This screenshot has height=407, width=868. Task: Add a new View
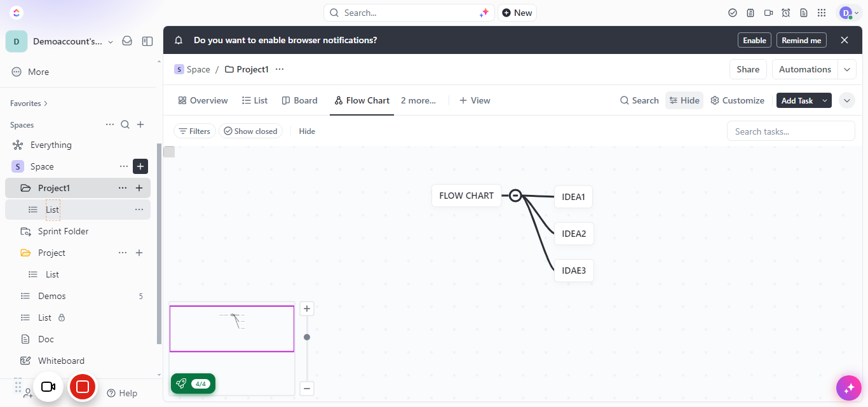(x=475, y=100)
